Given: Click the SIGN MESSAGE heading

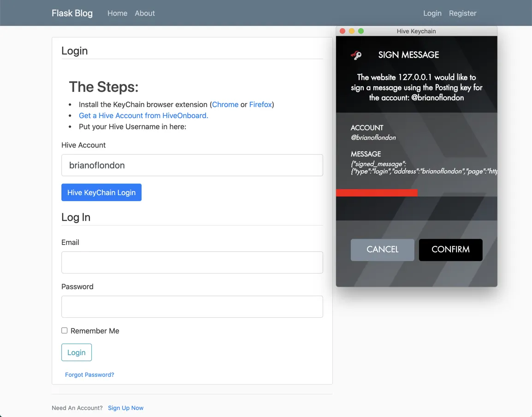Looking at the screenshot, I should pyautogui.click(x=408, y=55).
